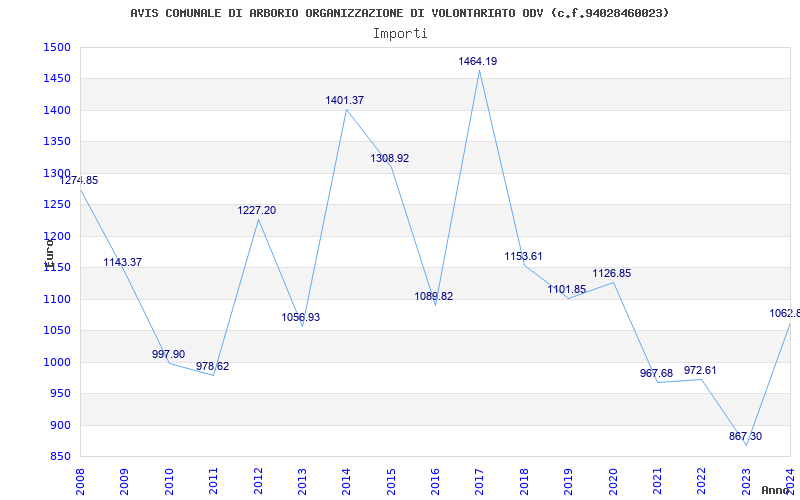Click y-axis tick label 1400
This screenshot has height=500, width=800.
[x=57, y=110]
